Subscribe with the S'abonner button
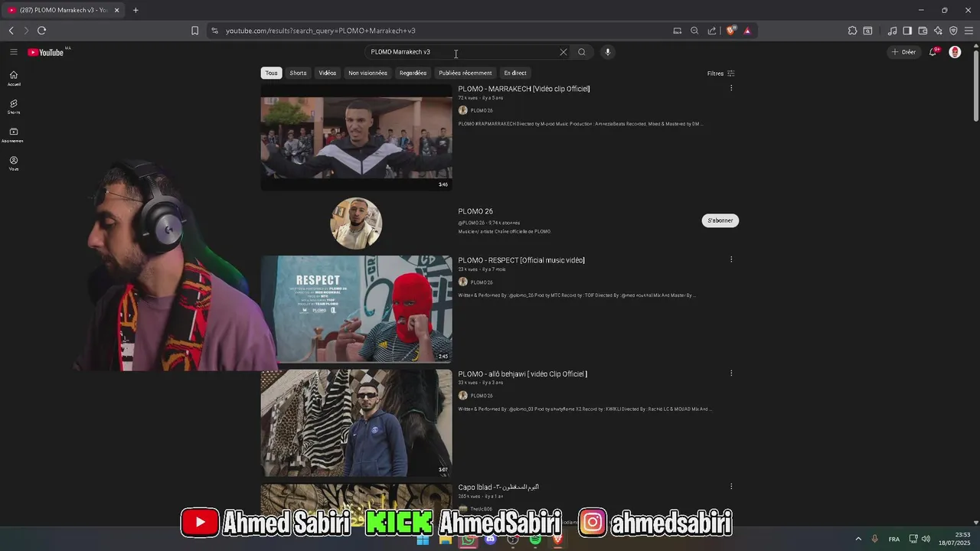 (720, 220)
